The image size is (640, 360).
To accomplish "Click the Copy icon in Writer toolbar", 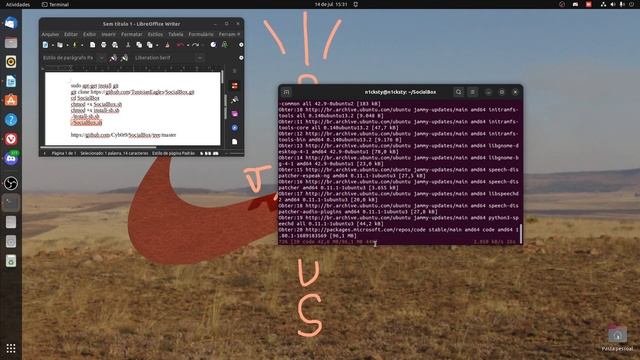I will pyautogui.click(x=139, y=45).
